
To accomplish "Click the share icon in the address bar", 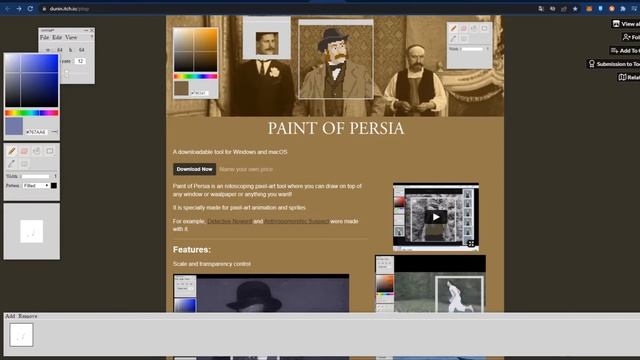I will pyautogui.click(x=564, y=9).
